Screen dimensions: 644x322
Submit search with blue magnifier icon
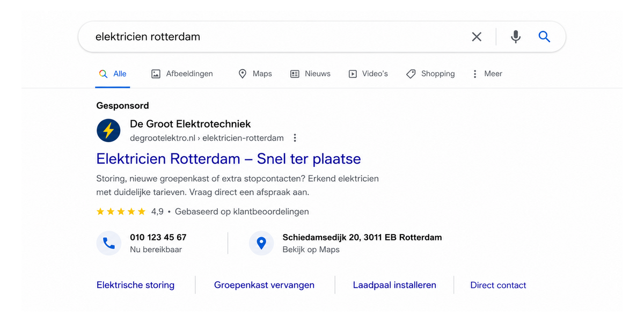coord(544,36)
